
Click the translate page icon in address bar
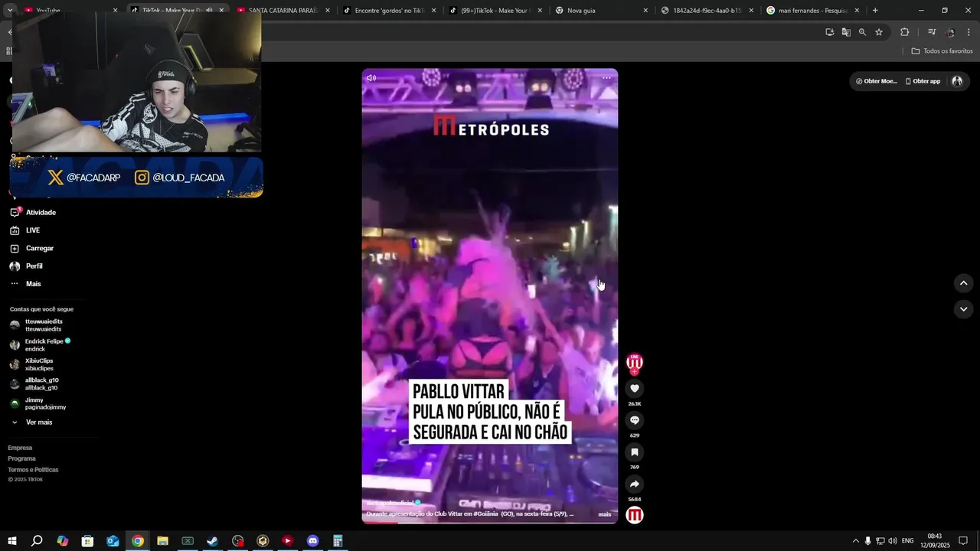pos(846,32)
